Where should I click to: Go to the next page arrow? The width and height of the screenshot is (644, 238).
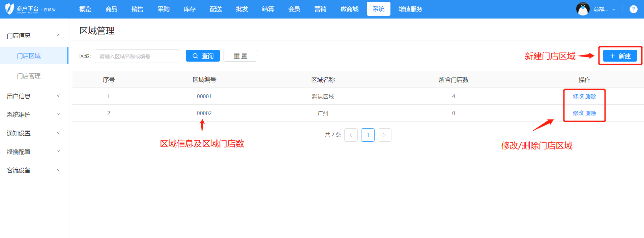point(384,135)
